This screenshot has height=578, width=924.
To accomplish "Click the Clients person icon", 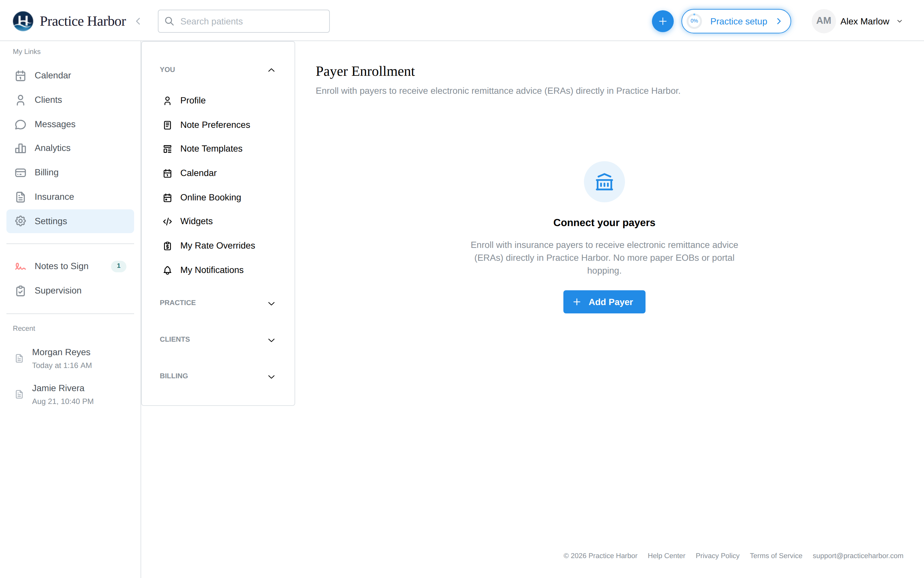I will coord(21,100).
